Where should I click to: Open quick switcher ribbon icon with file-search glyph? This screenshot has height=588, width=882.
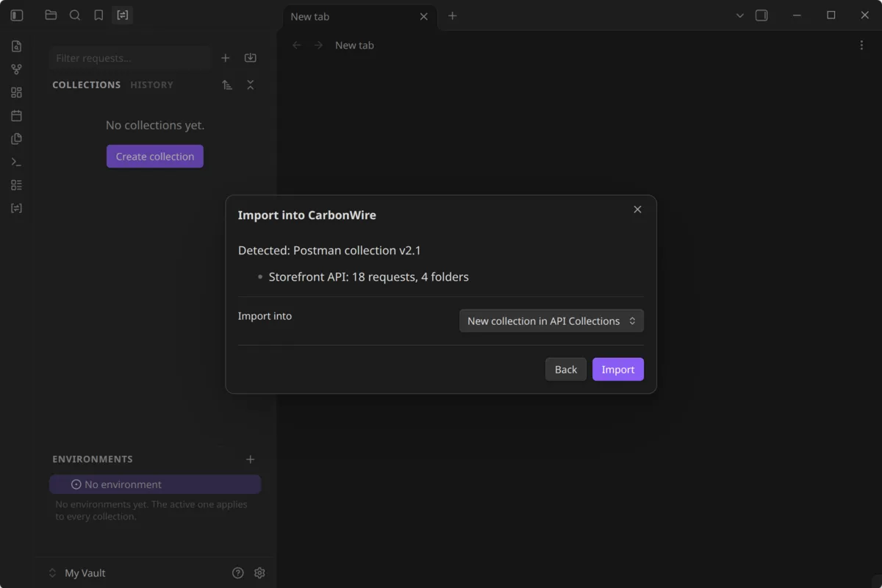(16, 46)
